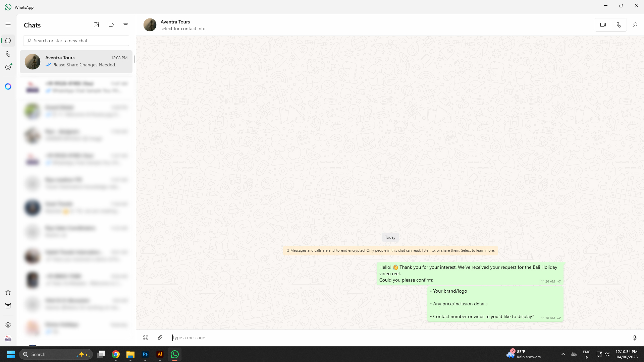Search within the Aventra Tours conversation

coord(635,25)
